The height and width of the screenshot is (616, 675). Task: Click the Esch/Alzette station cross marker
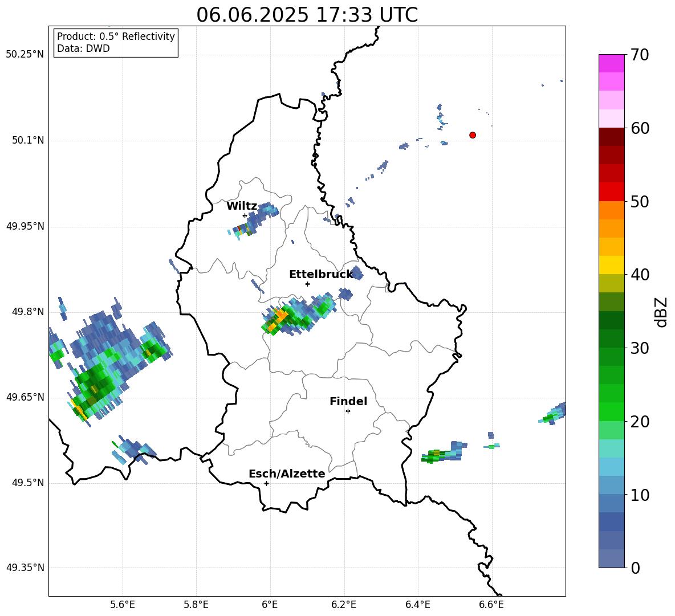point(266,483)
